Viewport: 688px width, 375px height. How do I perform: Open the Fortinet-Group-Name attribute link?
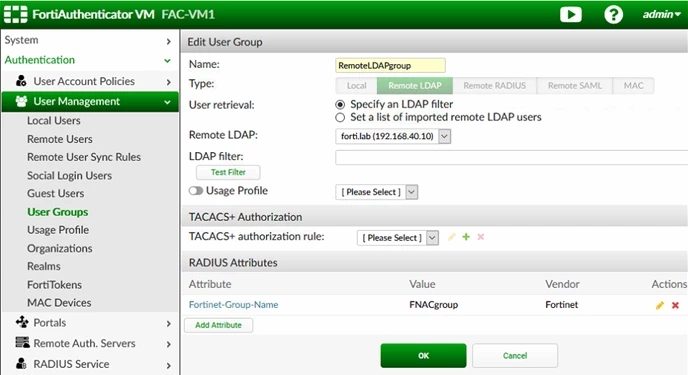(233, 305)
